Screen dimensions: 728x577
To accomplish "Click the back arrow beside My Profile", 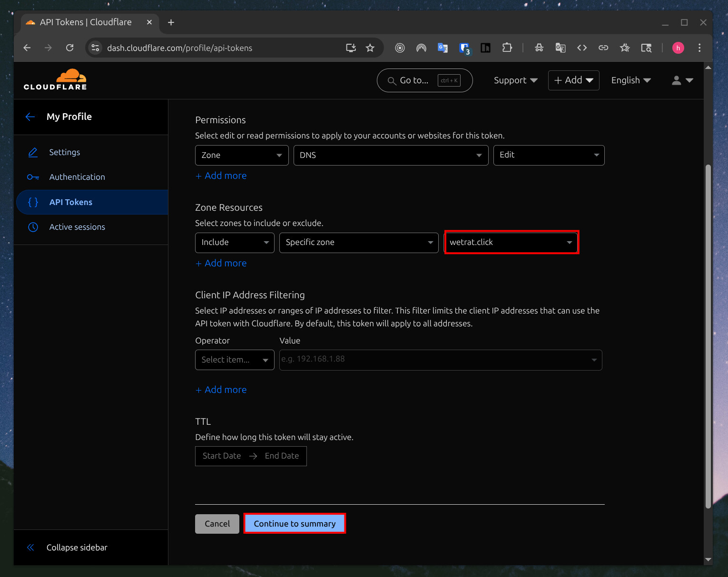I will 30,117.
